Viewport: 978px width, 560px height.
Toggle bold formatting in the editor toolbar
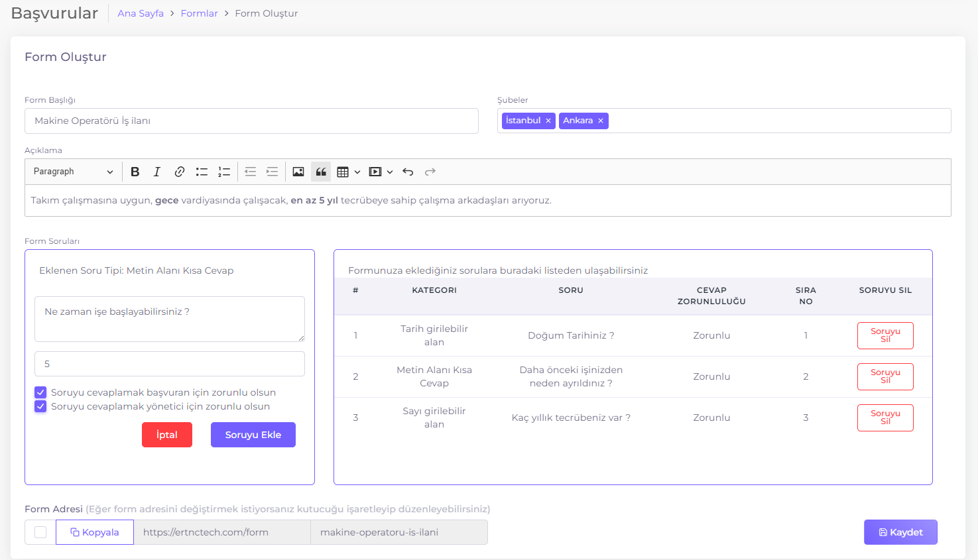click(135, 172)
